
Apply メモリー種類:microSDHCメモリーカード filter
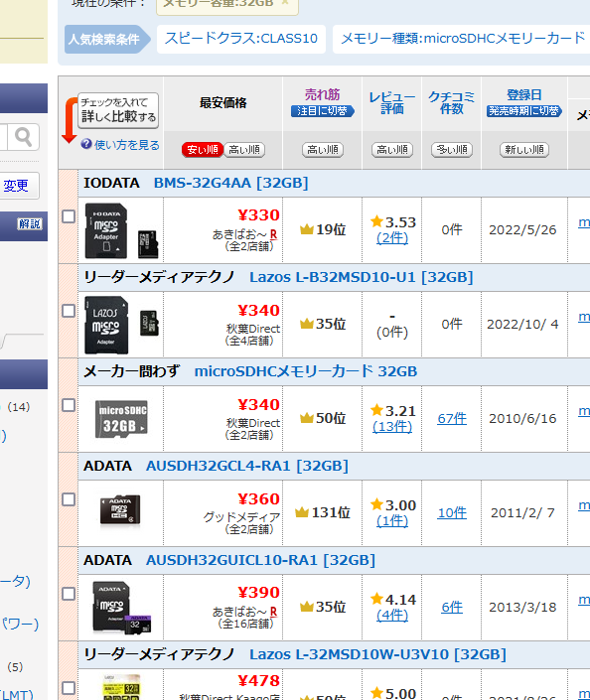pyautogui.click(x=462, y=39)
